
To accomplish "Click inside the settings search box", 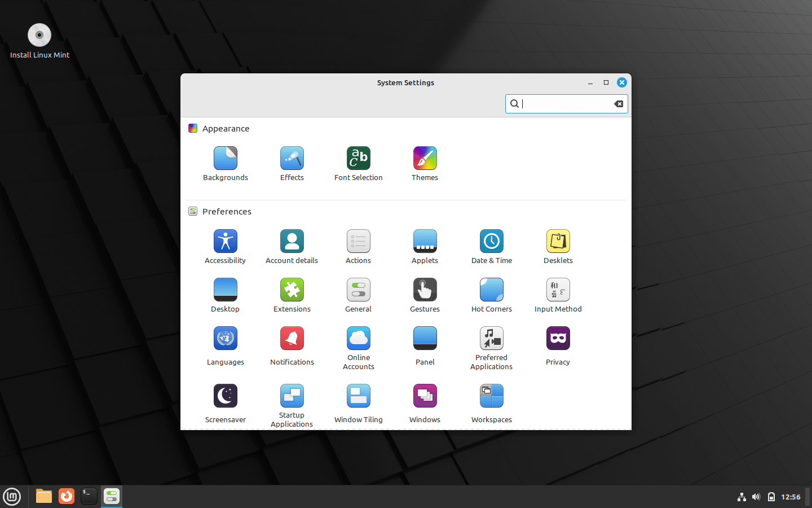I will pos(564,104).
